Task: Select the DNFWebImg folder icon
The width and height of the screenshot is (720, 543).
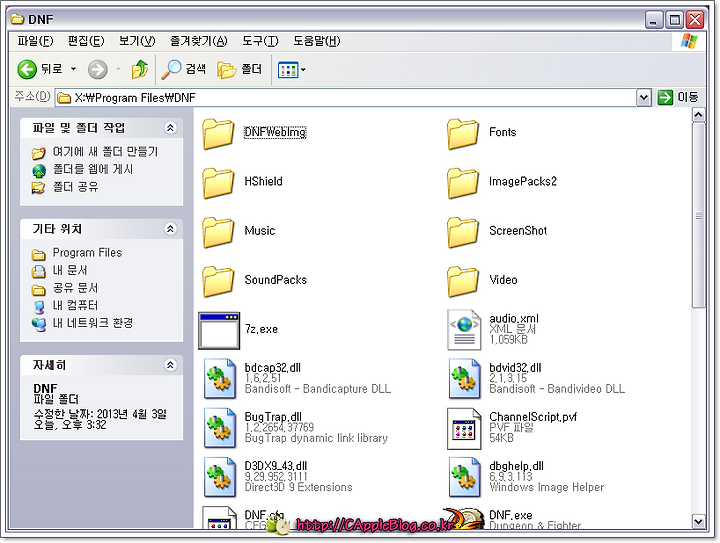Action: 219,134
